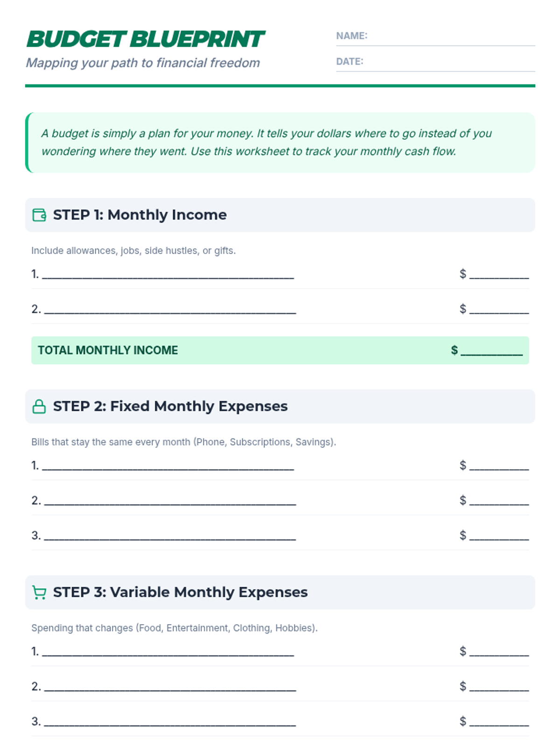Click Total Monthly Income amount blank
Image resolution: width=560 pixels, height=747 pixels.
(491, 351)
